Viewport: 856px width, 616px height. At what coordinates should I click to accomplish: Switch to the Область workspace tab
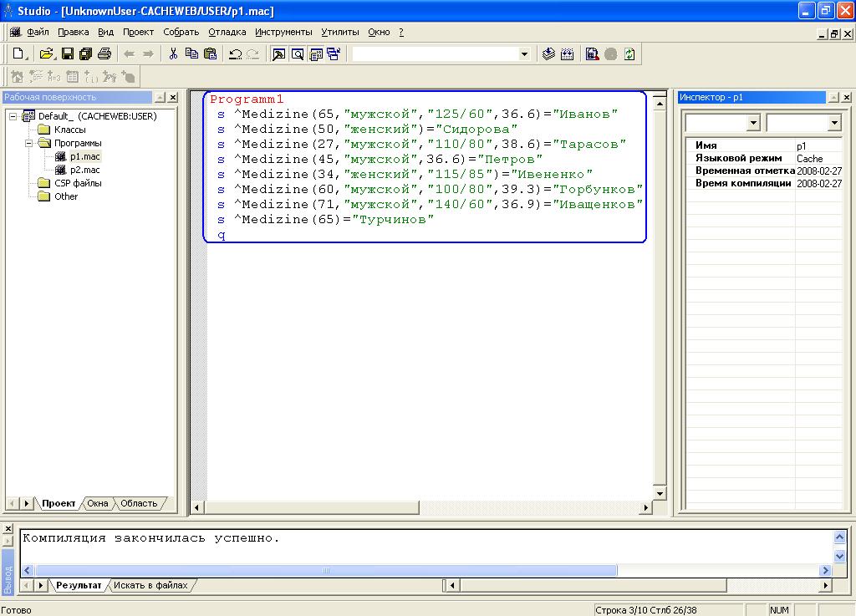pyautogui.click(x=139, y=504)
